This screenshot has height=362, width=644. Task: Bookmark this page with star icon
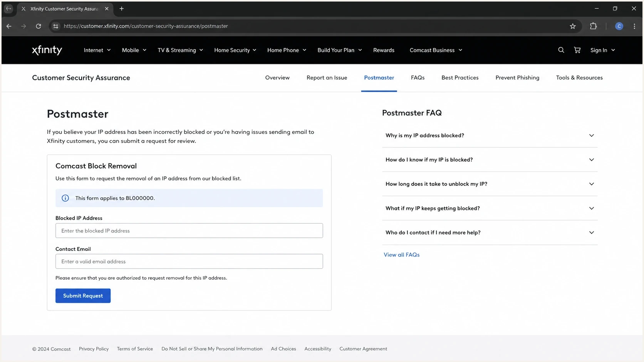pos(573,26)
